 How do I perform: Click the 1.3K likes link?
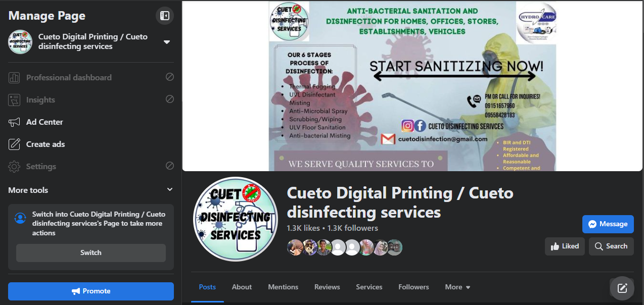pos(303,228)
